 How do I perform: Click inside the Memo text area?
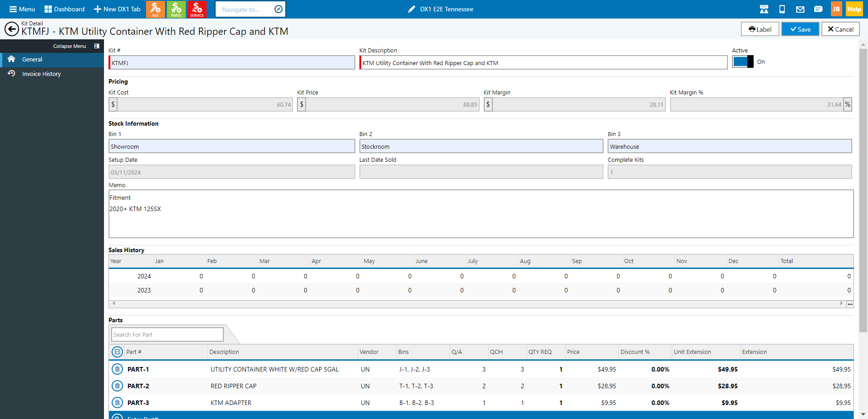[x=481, y=214]
